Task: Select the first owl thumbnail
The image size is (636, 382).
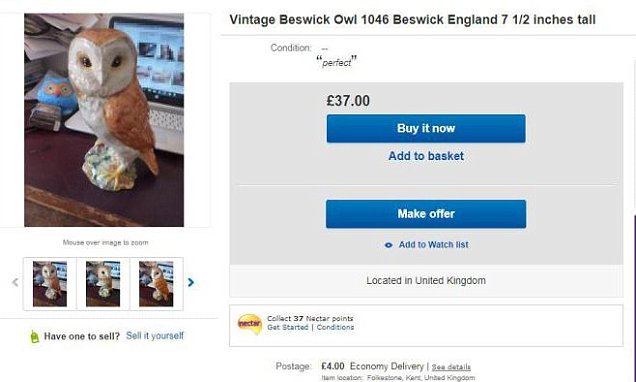Action: pos(50,284)
